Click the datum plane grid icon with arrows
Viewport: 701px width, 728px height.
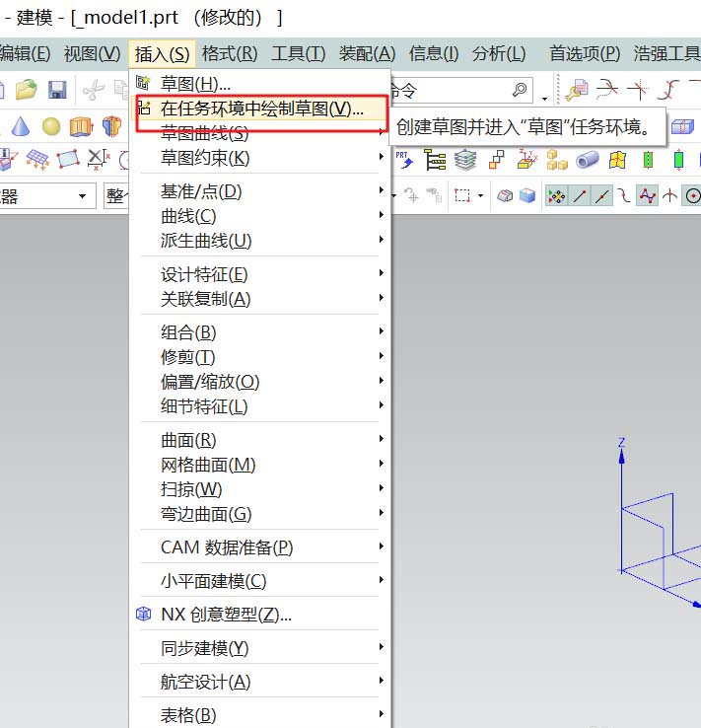pyautogui.click(x=38, y=160)
